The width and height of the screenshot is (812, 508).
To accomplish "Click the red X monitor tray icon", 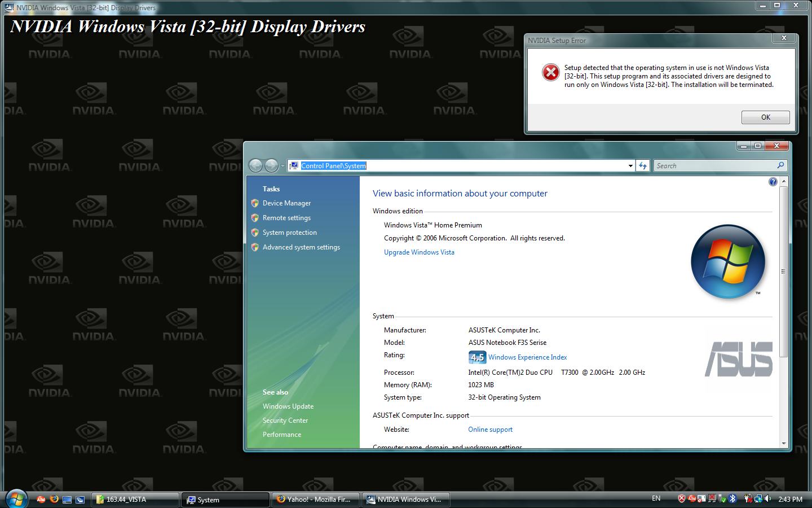I will tap(712, 498).
